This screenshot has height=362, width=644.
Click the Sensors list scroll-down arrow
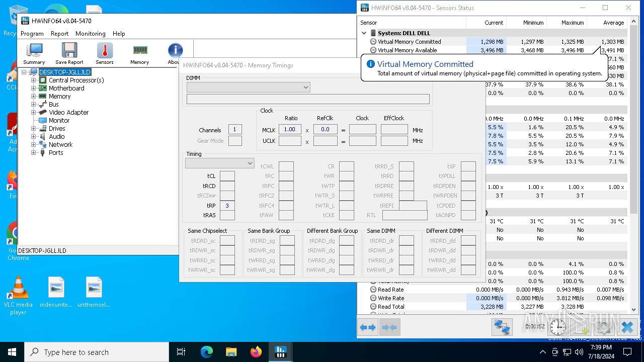[634, 310]
